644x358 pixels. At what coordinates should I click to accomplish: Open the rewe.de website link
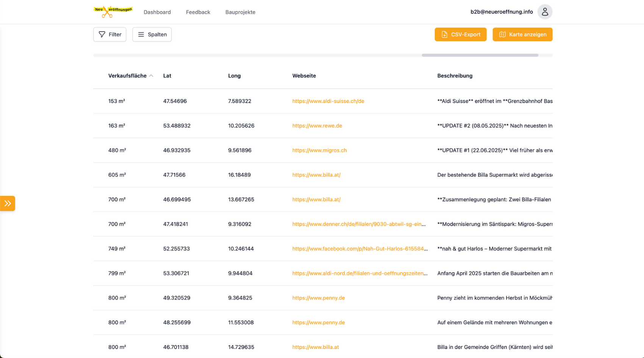coord(317,126)
